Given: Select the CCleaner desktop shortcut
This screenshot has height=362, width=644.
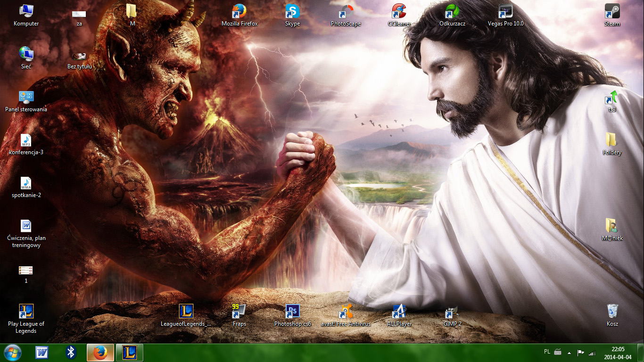Looking at the screenshot, I should (x=399, y=15).
